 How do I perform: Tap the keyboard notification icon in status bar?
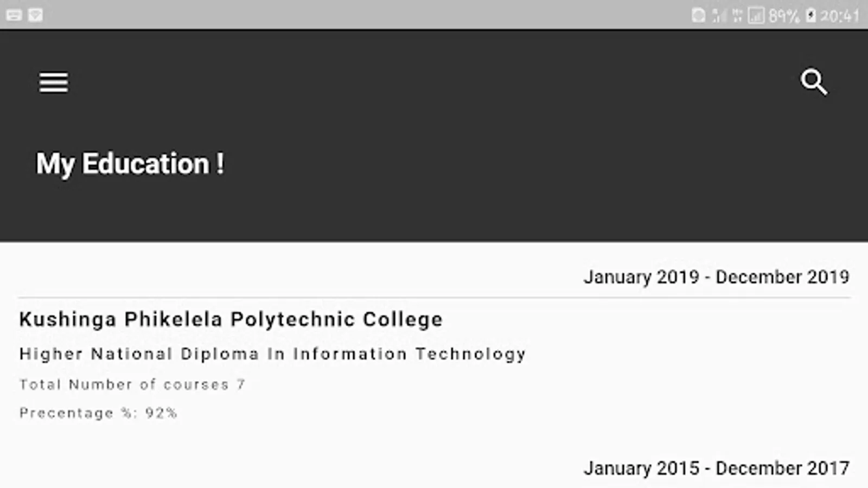click(14, 15)
